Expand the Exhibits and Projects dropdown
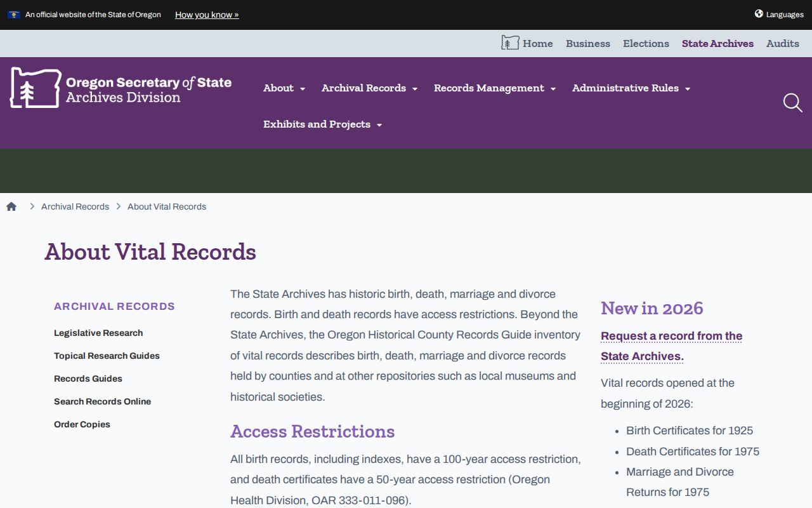The image size is (812, 508). coord(323,124)
